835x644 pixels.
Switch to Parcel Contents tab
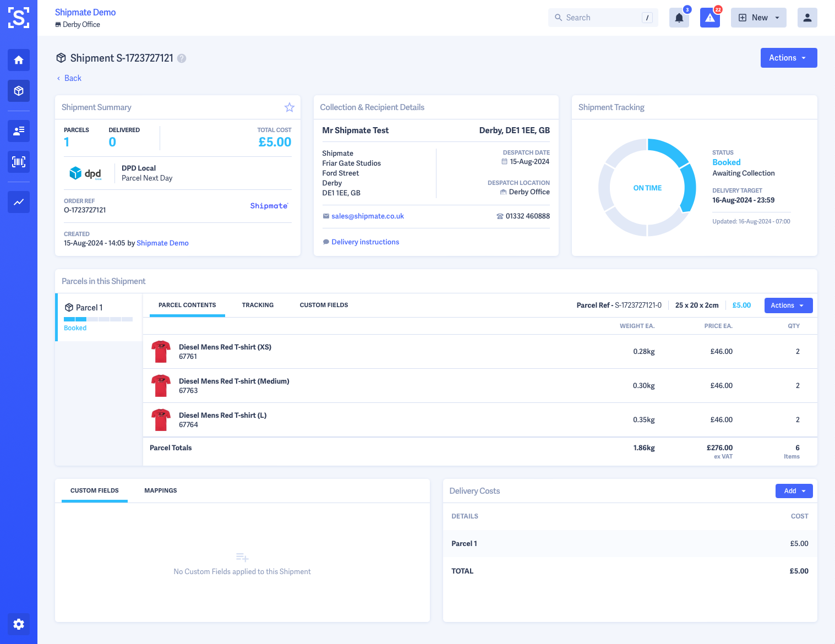187,305
